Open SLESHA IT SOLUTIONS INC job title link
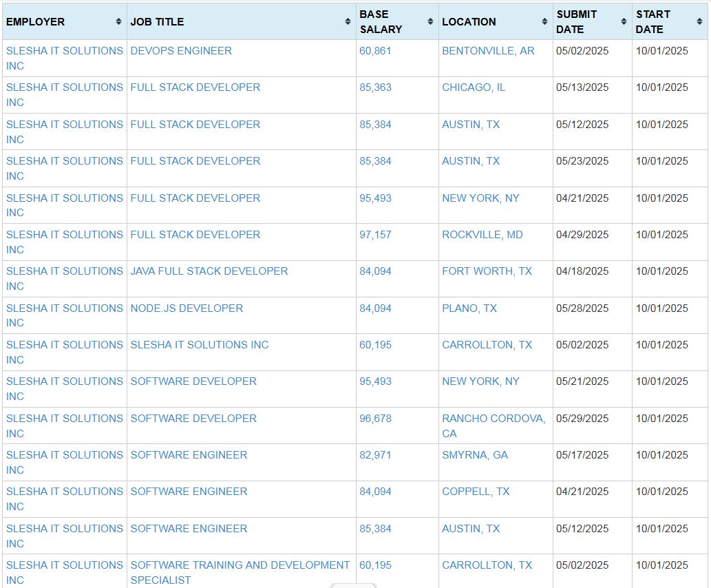 pyautogui.click(x=199, y=345)
